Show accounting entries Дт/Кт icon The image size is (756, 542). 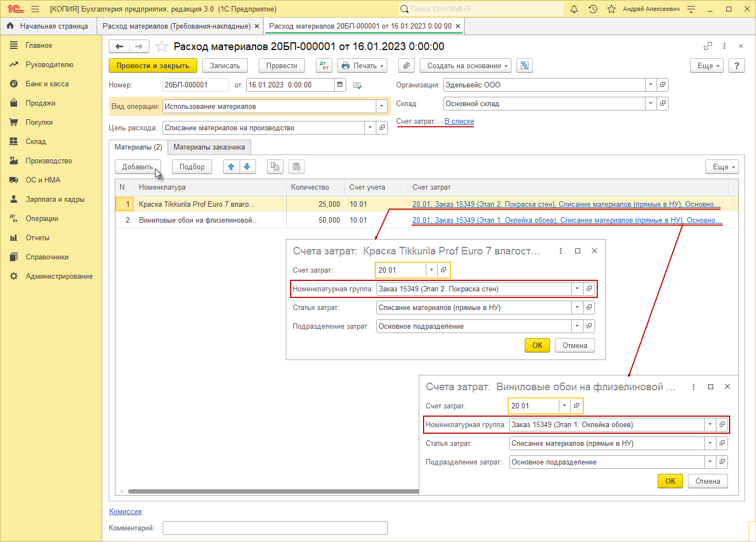324,65
